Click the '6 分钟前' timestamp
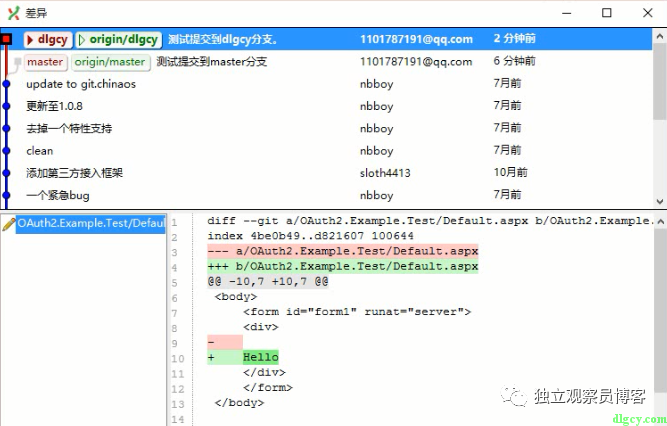This screenshot has width=667, height=426. pyautogui.click(x=514, y=61)
